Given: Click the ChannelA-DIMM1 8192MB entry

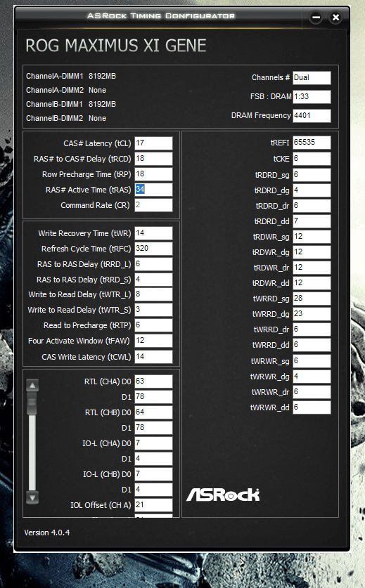Looking at the screenshot, I should 71,76.
